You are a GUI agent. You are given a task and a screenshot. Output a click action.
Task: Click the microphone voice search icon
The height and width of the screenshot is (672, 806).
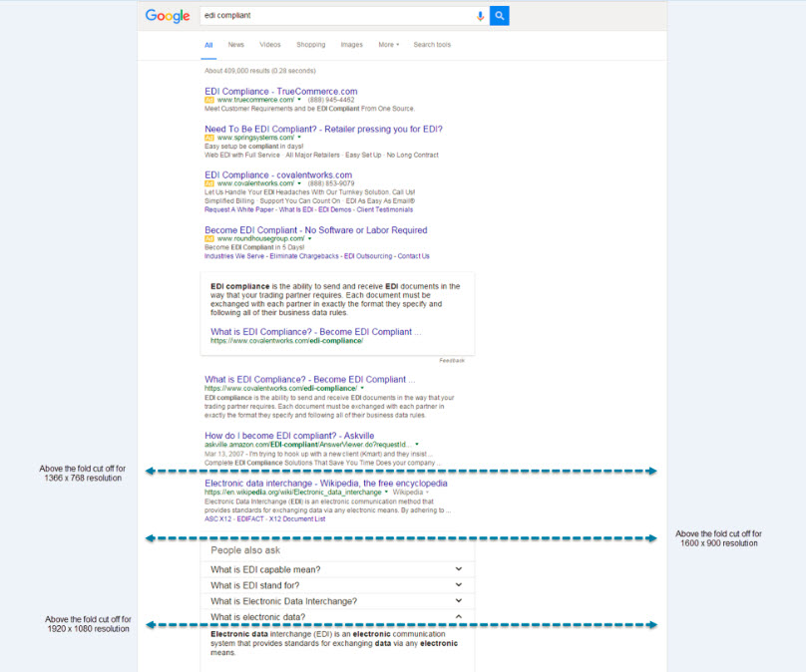pos(480,16)
